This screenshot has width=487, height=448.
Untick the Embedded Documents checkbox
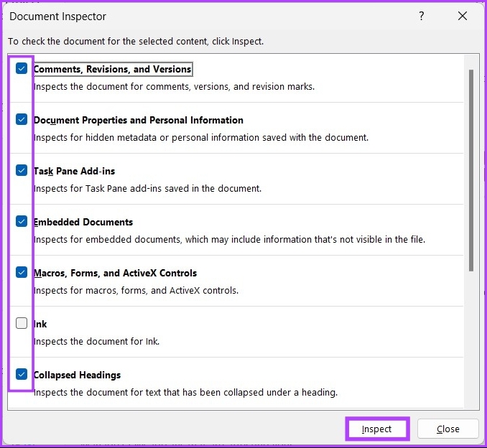[22, 222]
